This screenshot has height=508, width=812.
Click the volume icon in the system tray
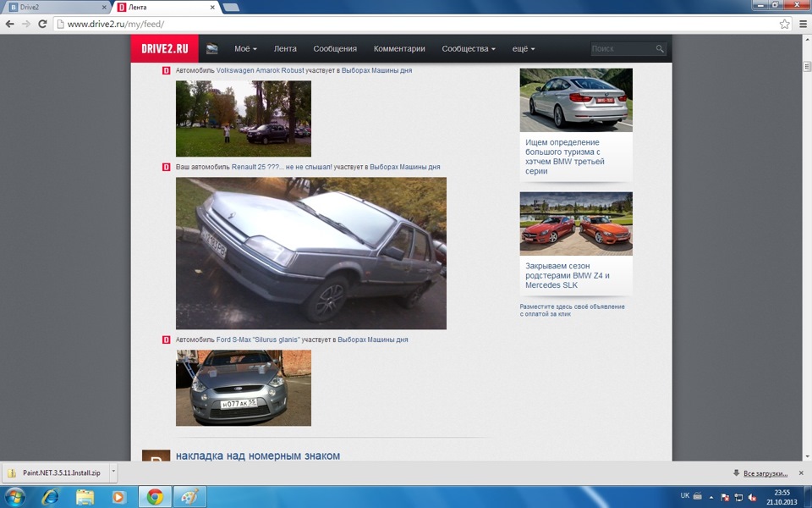tap(753, 497)
